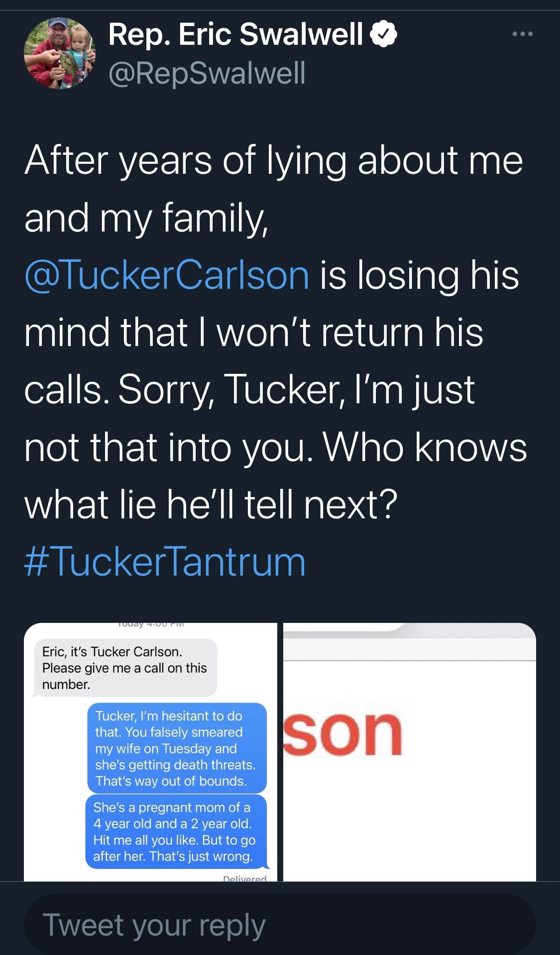Open the @TuckerCarlson mention link
The width and height of the screenshot is (560, 955).
click(167, 275)
